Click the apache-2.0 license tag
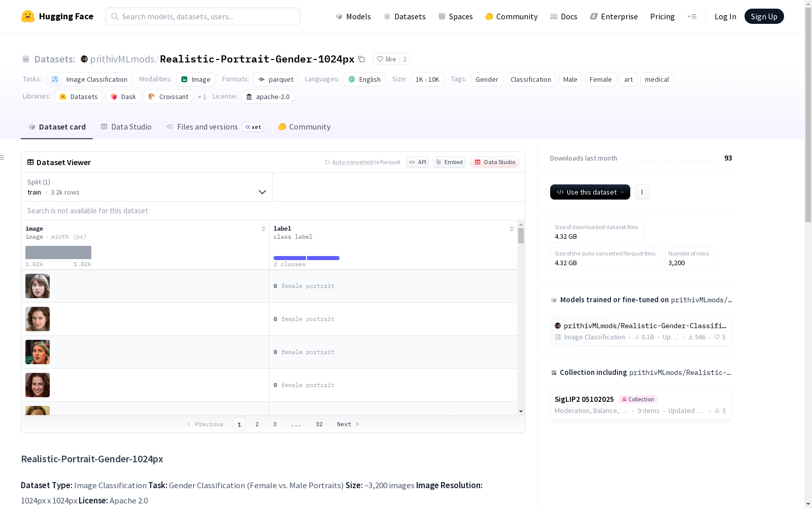This screenshot has width=812, height=508. coord(268,97)
